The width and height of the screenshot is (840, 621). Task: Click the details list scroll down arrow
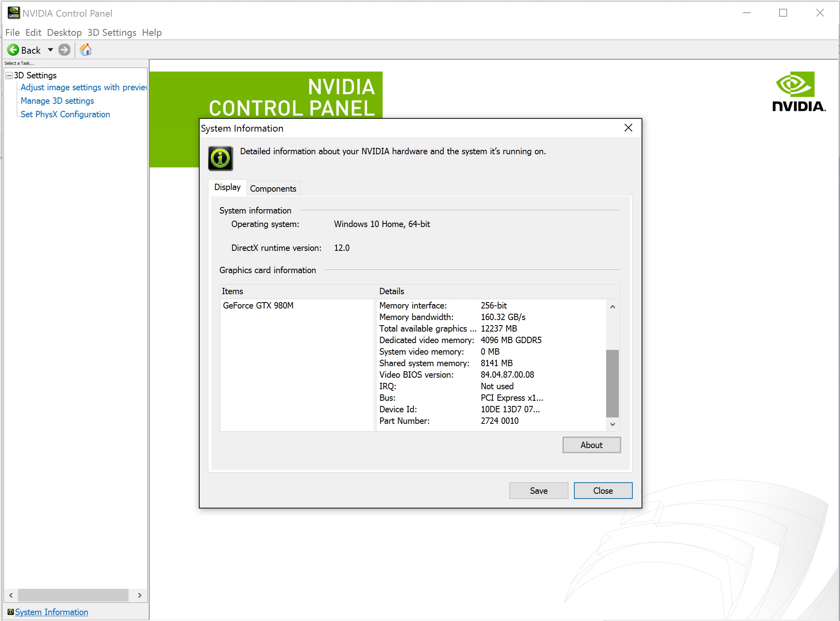[612, 424]
